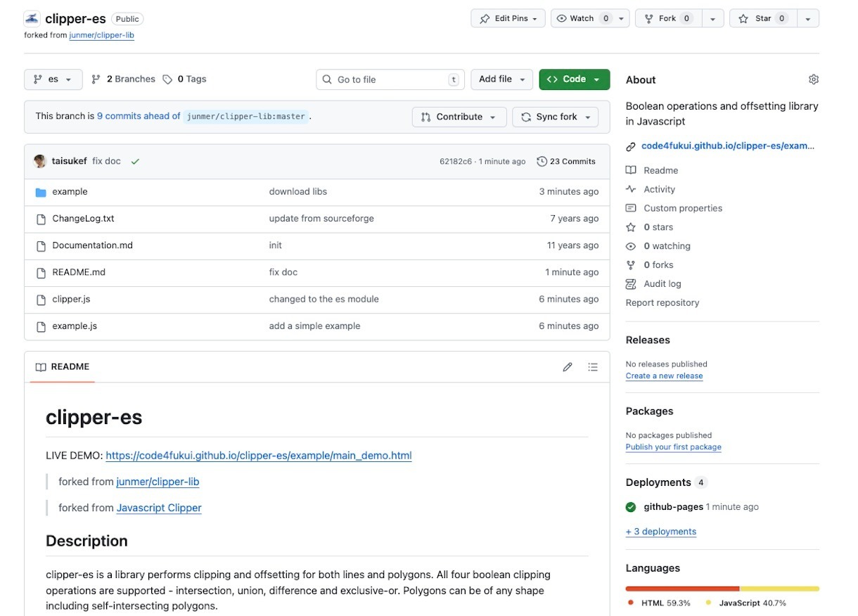This screenshot has width=858, height=616.
Task: Click the 'Create a new release' link
Action: click(x=664, y=376)
